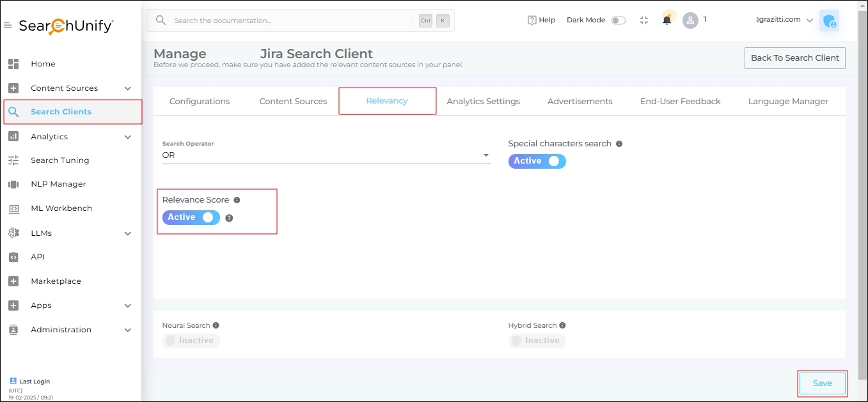The image size is (868, 402).
Task: Open the Search Operator dropdown
Action: (x=326, y=155)
